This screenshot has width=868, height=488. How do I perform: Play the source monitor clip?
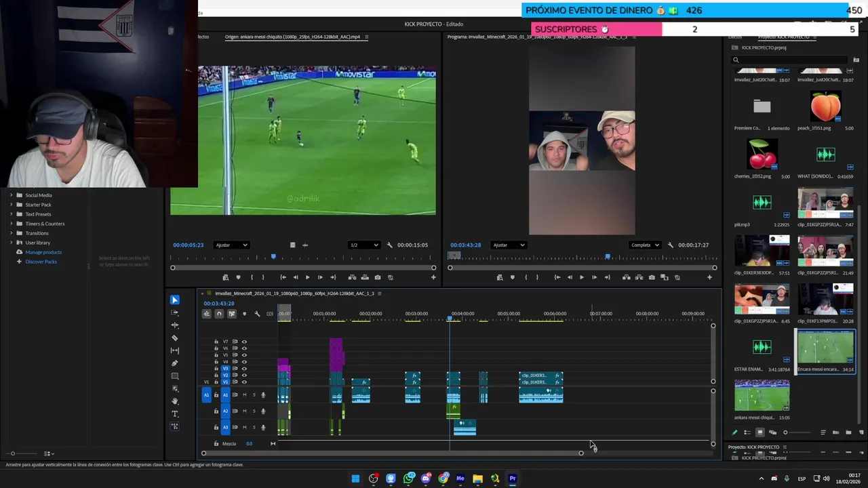pyautogui.click(x=307, y=277)
